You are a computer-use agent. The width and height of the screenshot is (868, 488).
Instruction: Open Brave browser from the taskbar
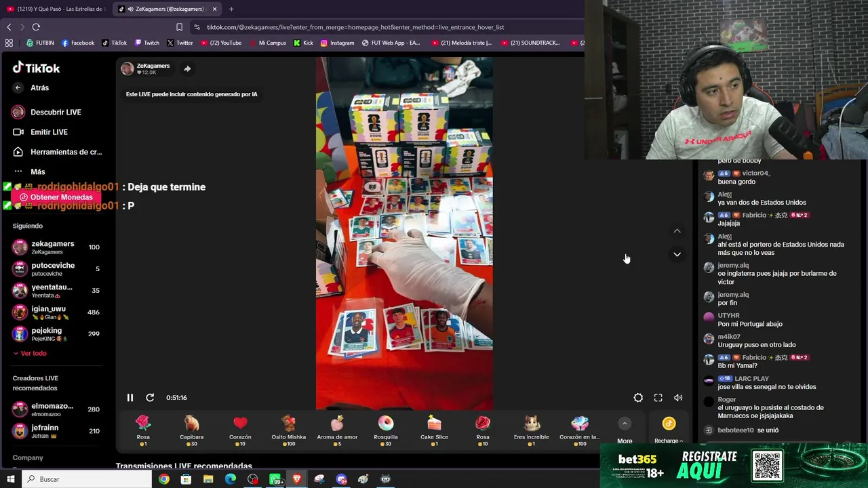(297, 479)
